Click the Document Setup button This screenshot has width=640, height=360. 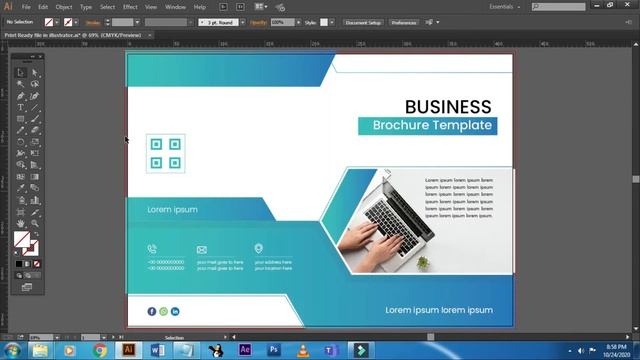pyautogui.click(x=363, y=22)
